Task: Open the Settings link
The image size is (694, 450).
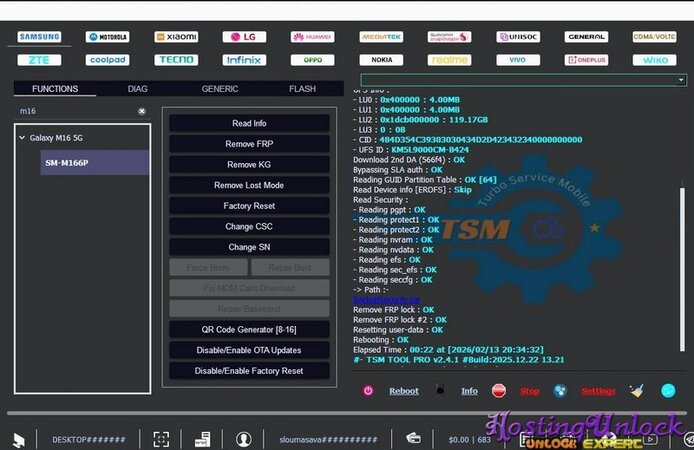Action: point(598,391)
